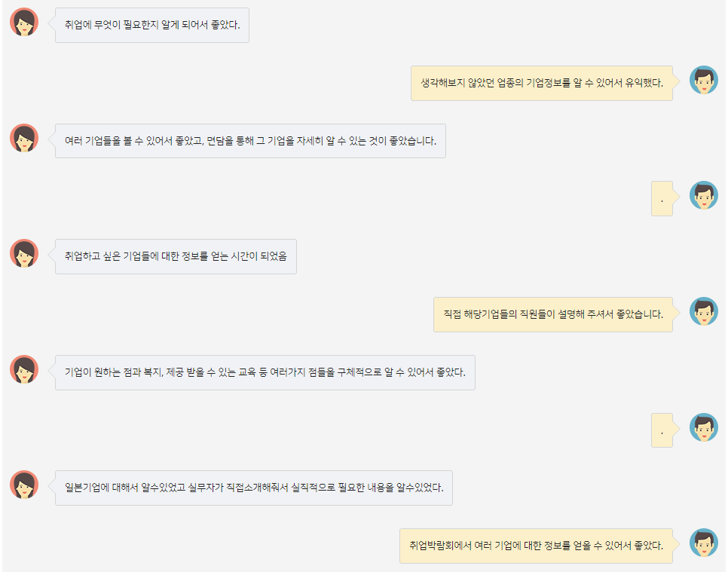Click the female avatar beside '일본기업에 대해서' message

point(24,485)
